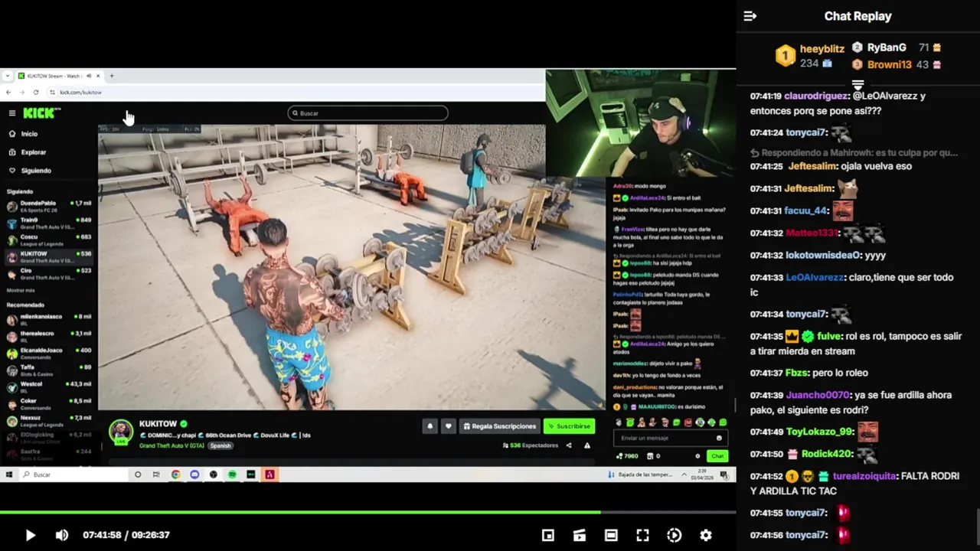Click the channel points 7960 icon
The image size is (980, 551).
tap(619, 456)
